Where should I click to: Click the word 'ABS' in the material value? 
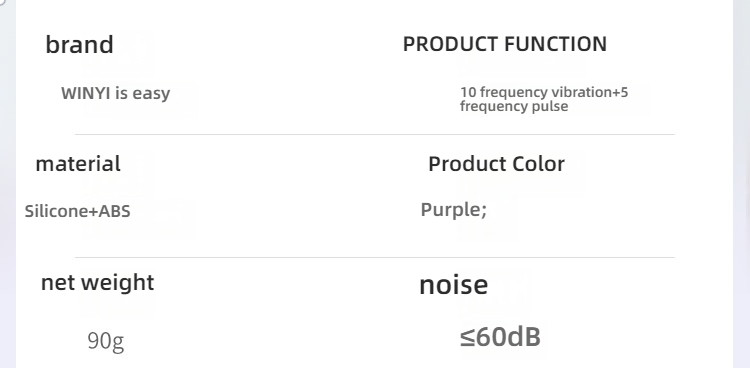pos(114,211)
